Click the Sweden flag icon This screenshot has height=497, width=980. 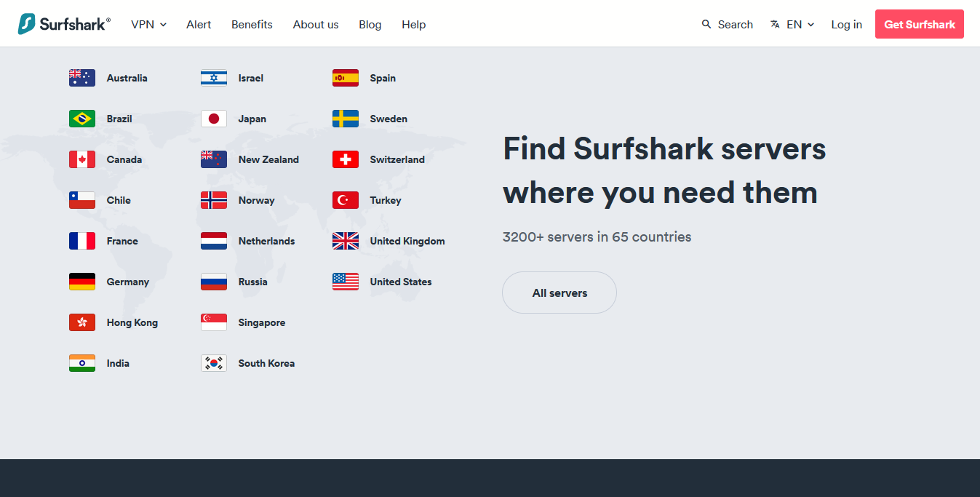tap(346, 119)
